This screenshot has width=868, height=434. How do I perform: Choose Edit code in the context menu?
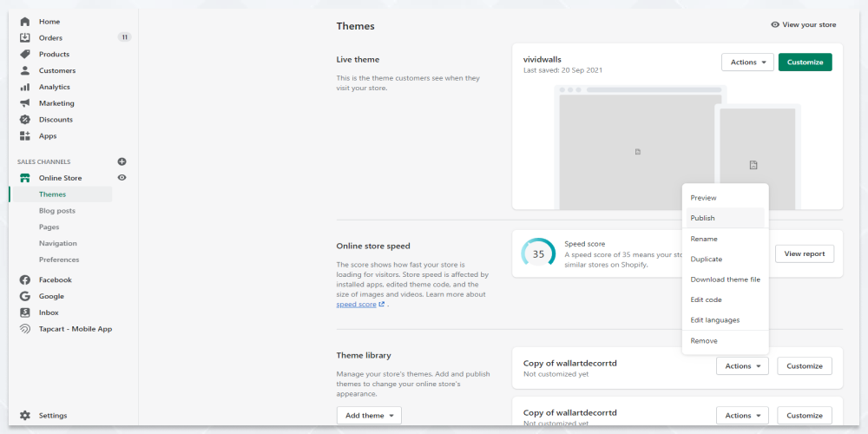click(706, 299)
